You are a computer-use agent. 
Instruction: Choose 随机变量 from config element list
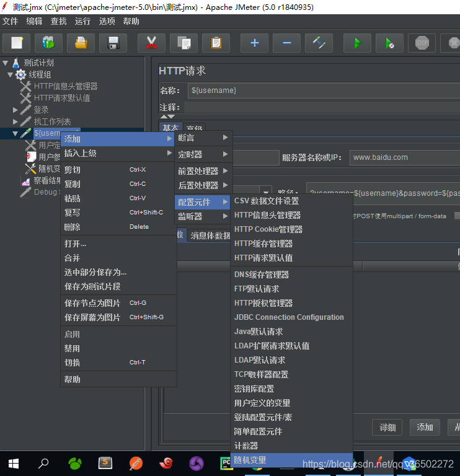291,460
